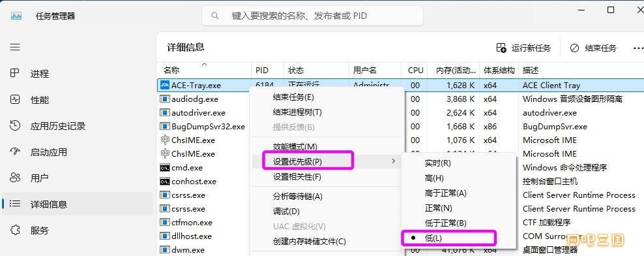
Task: Click the ACE Client Tray description cell
Action: click(x=551, y=85)
